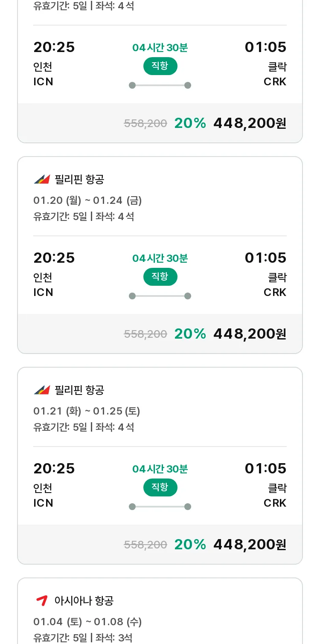Click the route line on the 01.20 flight
Screen dimensions: 320x644
pyautogui.click(x=160, y=296)
